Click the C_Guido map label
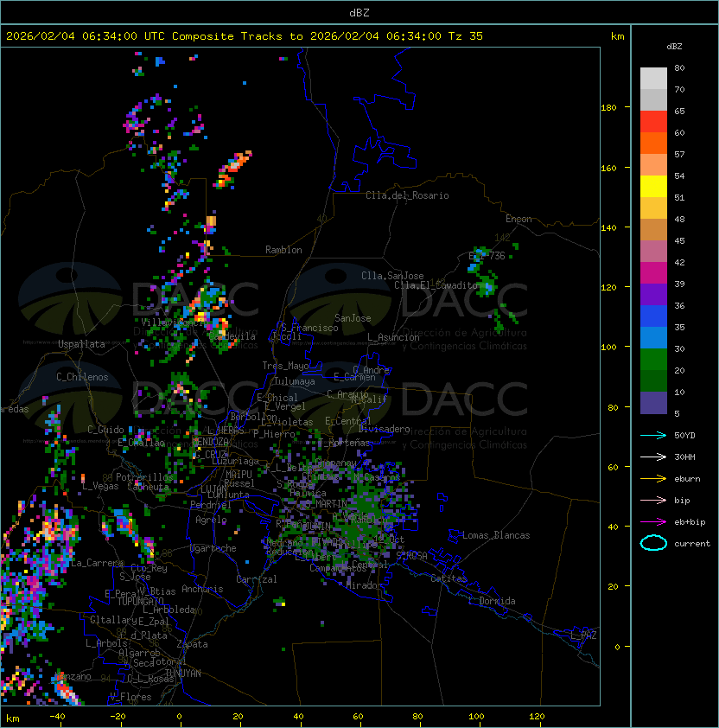Screen dimensions: 719x728 coord(105,430)
